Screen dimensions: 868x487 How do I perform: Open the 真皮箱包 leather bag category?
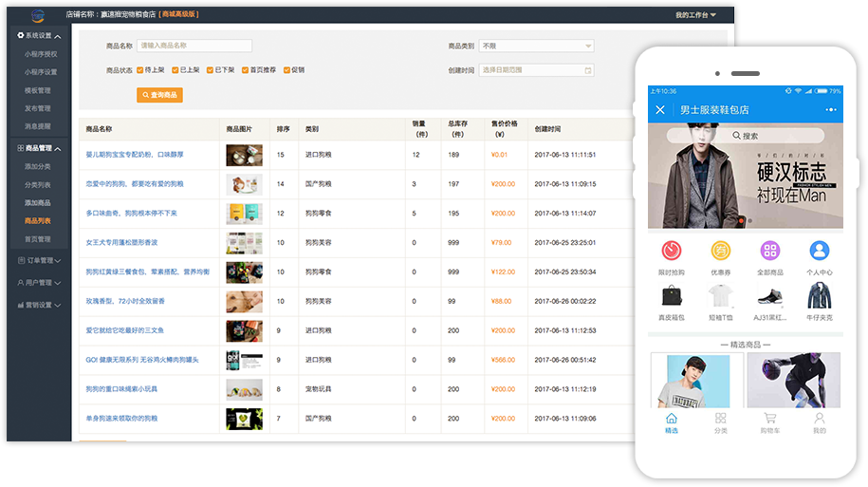click(671, 296)
